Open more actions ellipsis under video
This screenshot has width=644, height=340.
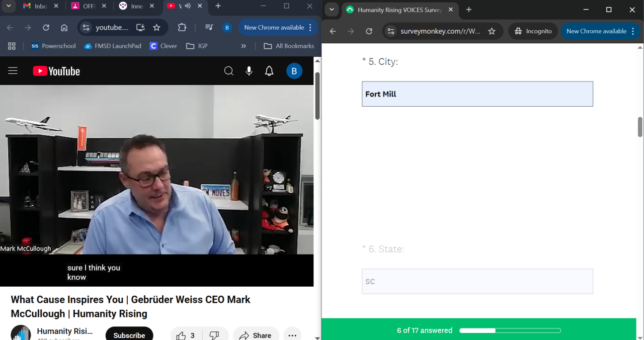tap(292, 335)
